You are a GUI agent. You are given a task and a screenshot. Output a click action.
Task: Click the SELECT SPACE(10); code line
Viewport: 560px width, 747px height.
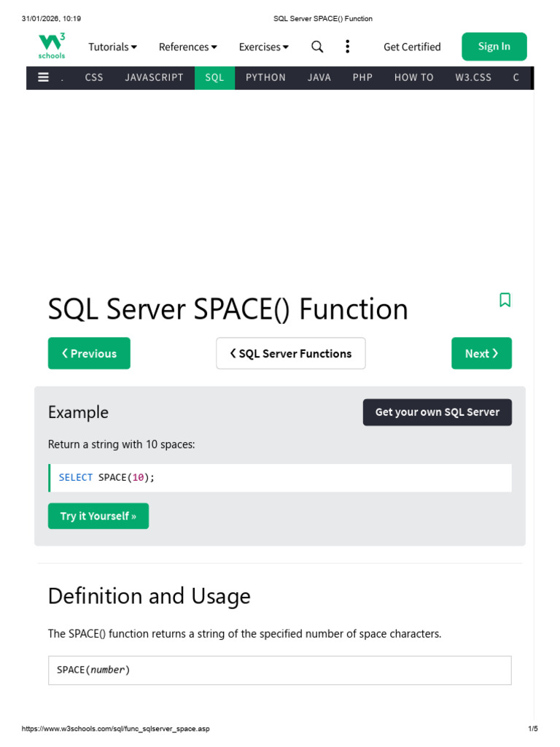280,477
